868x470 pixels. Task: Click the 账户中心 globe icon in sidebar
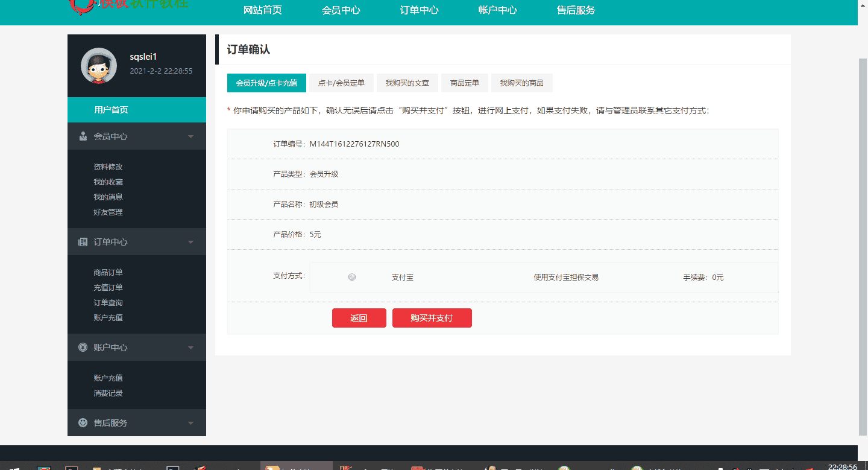point(83,347)
